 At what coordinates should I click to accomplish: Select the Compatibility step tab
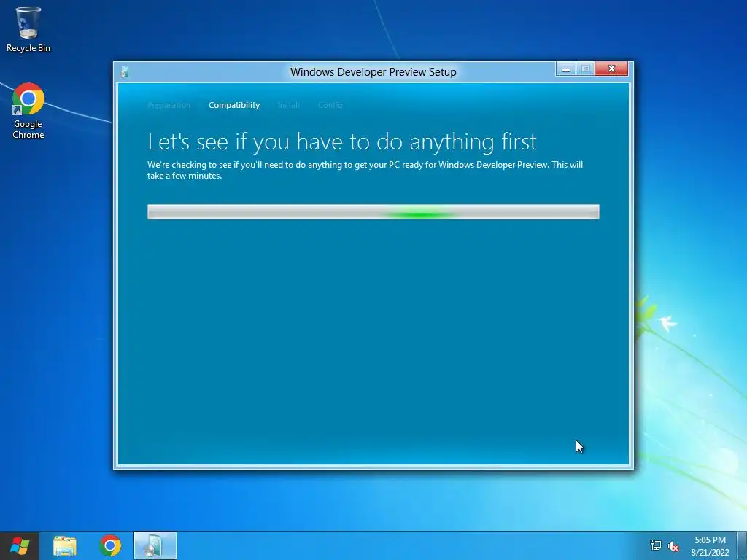click(234, 105)
